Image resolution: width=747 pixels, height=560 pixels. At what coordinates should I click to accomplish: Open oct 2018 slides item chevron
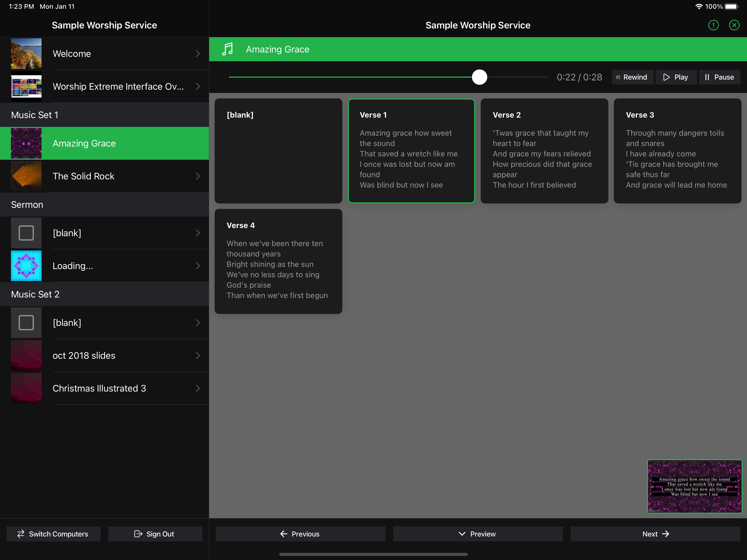(x=198, y=355)
